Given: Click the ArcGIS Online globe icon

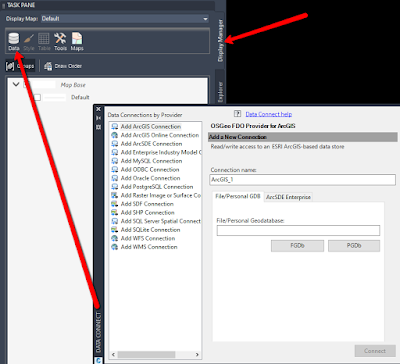Looking at the screenshot, I should pyautogui.click(x=115, y=135).
